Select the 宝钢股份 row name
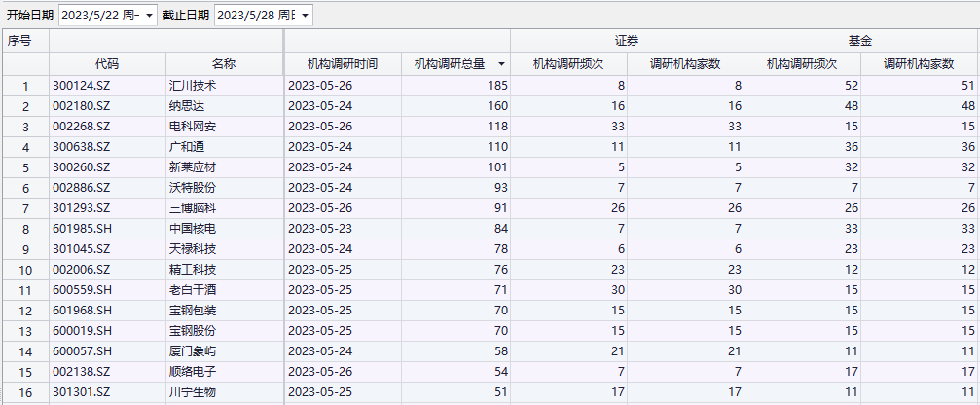Screen dimensions: 980x405 [x=192, y=331]
